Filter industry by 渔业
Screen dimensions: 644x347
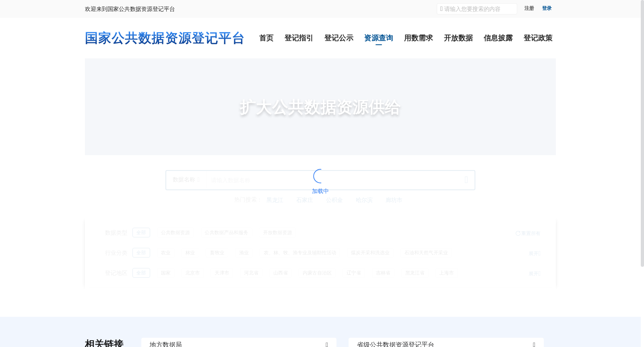coord(244,253)
